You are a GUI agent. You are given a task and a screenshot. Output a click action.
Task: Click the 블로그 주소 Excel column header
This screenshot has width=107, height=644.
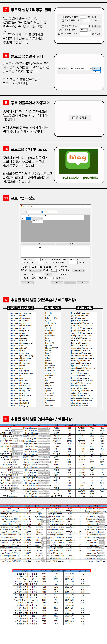37,425
